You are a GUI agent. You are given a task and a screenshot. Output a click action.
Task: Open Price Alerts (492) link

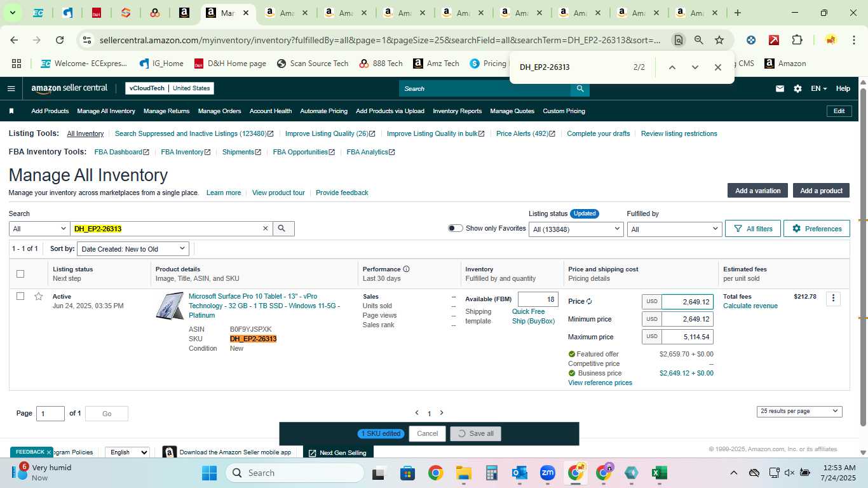tap(526, 133)
